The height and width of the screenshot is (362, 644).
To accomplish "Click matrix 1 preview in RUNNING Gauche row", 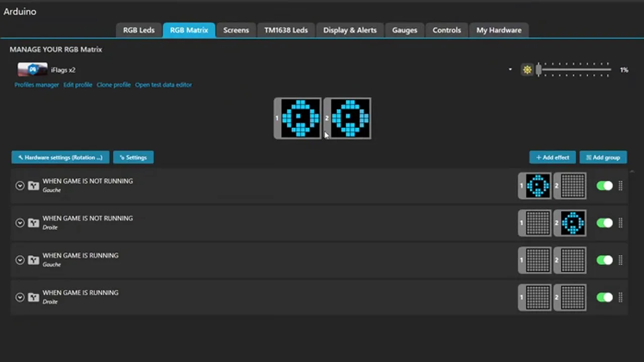I will [535, 260].
